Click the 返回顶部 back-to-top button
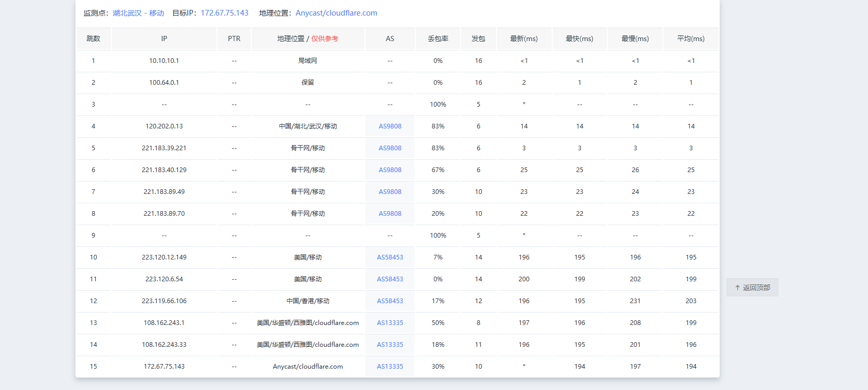Viewport: 868px width, 390px height. pyautogui.click(x=752, y=288)
